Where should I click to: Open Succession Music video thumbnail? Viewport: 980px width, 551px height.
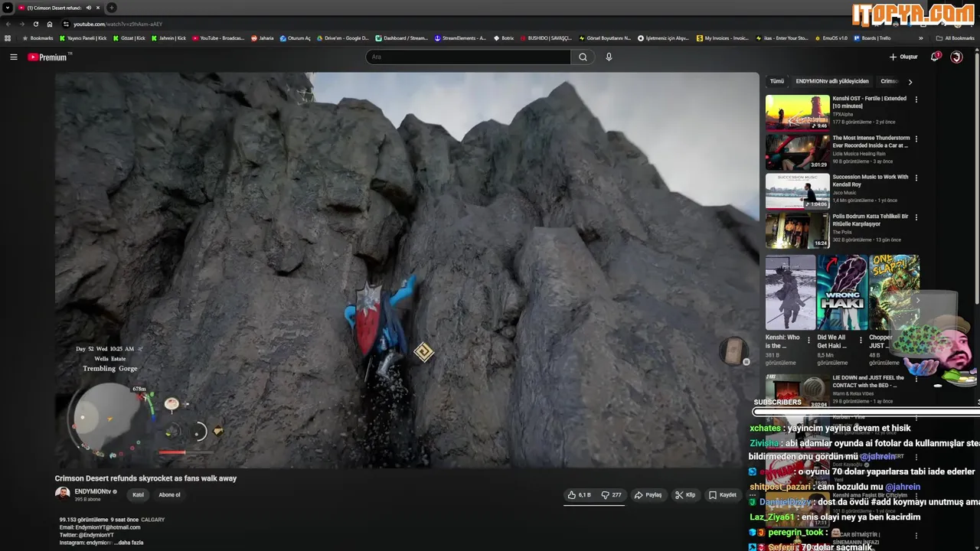pos(797,191)
